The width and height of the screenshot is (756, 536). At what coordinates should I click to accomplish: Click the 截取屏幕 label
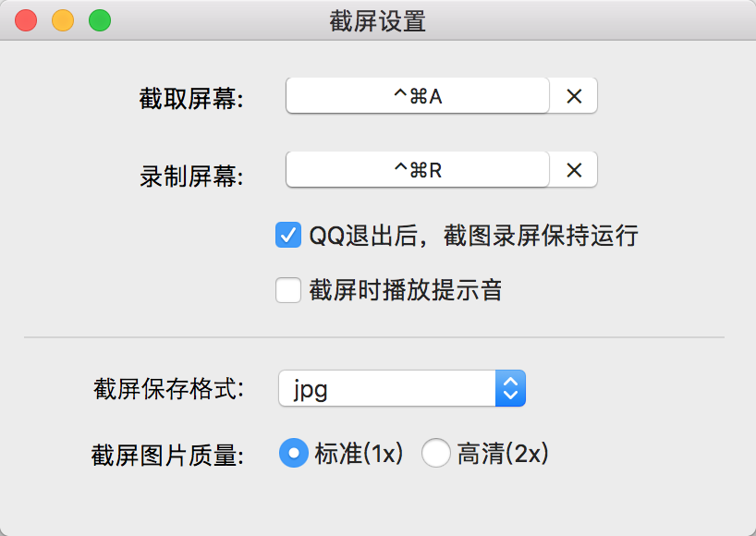click(x=191, y=99)
